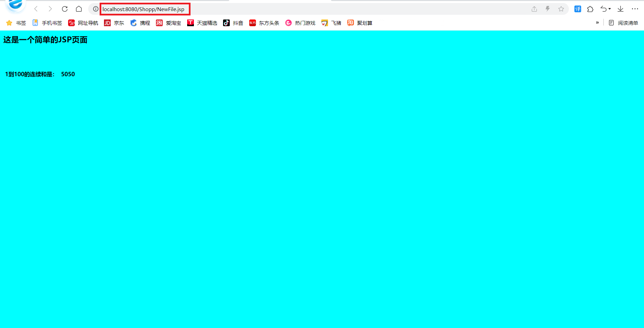
Task: Open the 热门游戏 bookmark
Action: 300,23
